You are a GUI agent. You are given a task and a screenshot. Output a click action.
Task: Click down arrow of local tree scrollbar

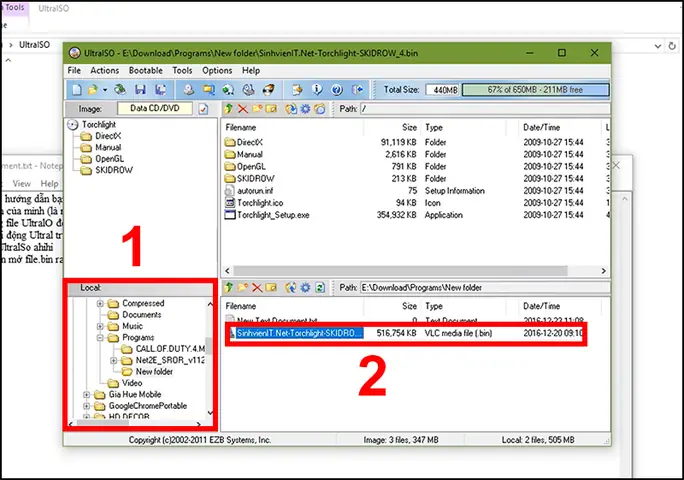pyautogui.click(x=210, y=413)
